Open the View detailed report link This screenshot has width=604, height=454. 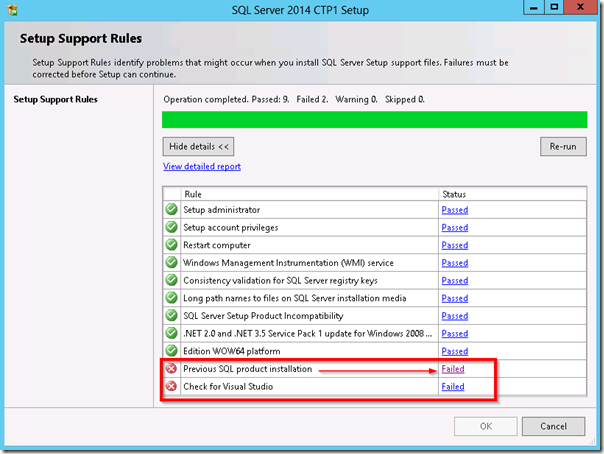(x=202, y=166)
